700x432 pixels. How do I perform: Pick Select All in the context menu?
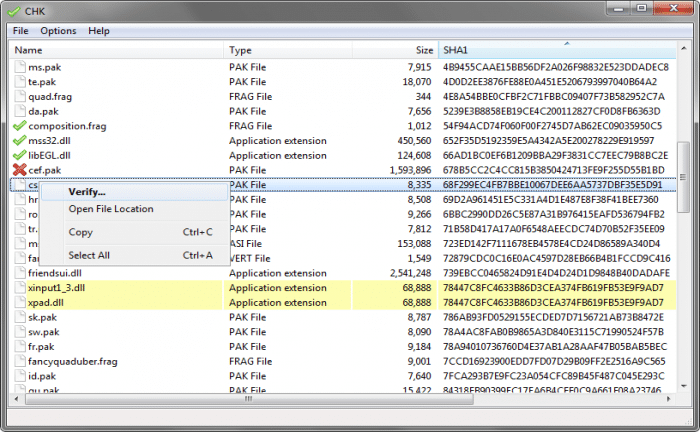[88, 255]
